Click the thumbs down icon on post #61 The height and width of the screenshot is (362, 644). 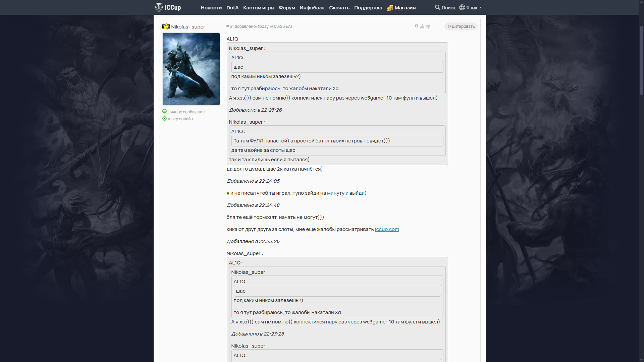coord(428,26)
